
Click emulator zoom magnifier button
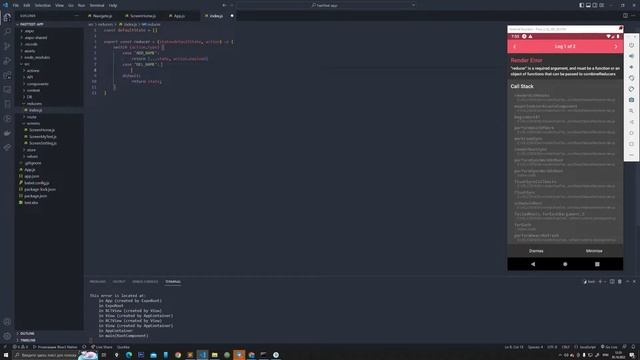click(631, 111)
